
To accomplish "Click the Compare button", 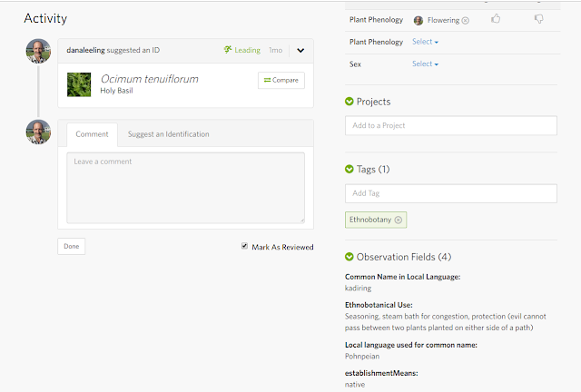I will point(281,81).
